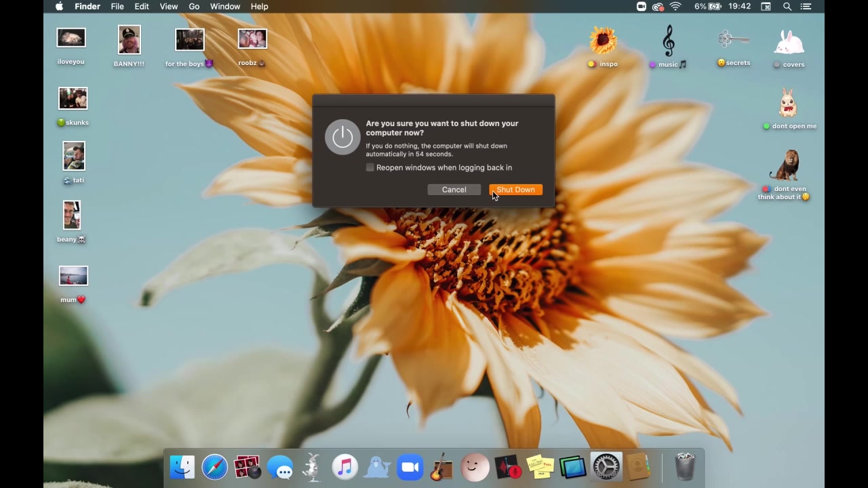868x488 pixels.
Task: Open the Wi-Fi status menu
Action: (x=675, y=7)
